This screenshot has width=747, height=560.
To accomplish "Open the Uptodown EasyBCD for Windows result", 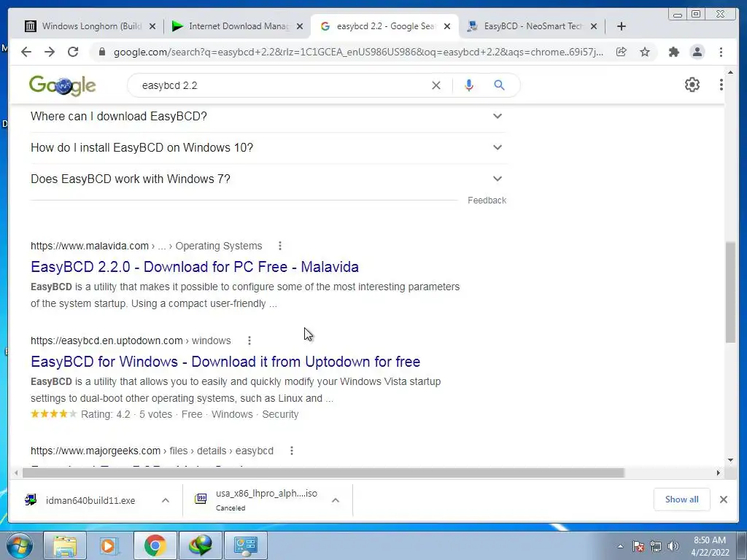I will [x=225, y=362].
